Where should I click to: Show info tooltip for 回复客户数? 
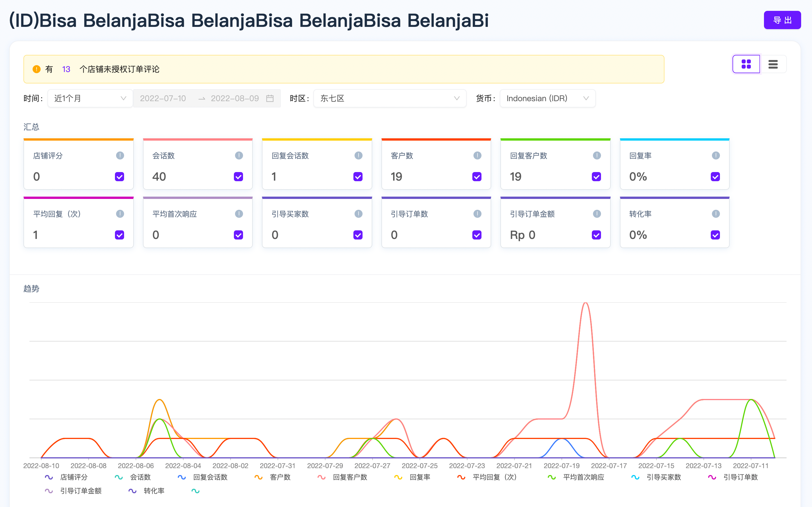(597, 155)
